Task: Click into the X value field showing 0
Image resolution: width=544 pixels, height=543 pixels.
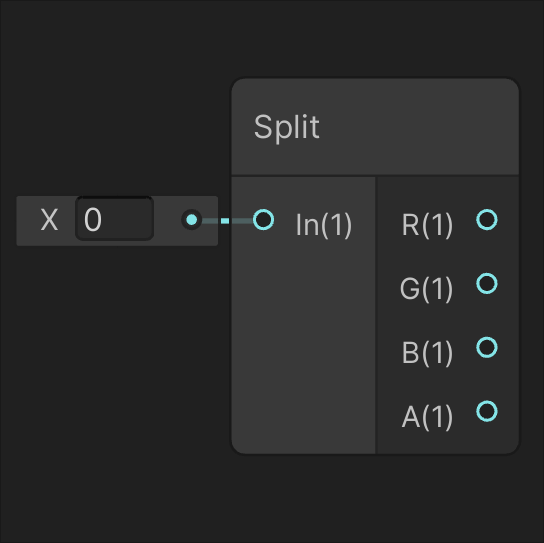Action: click(x=114, y=219)
